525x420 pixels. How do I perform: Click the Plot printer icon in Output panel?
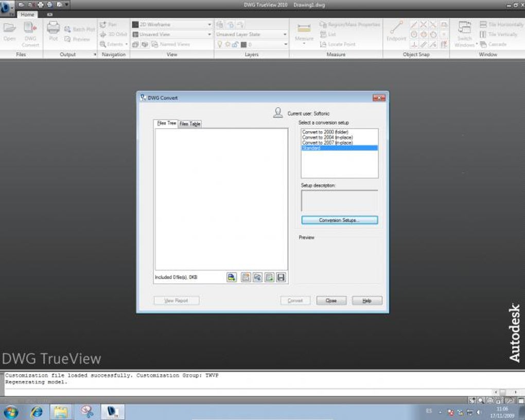53,28
